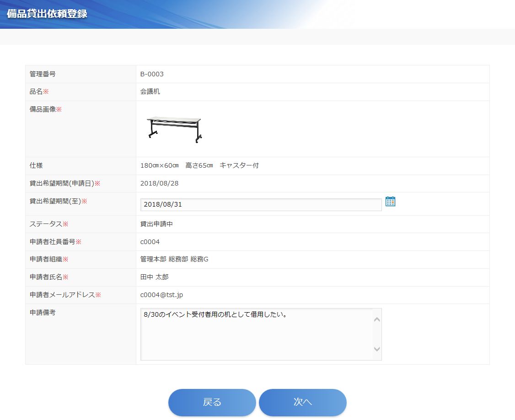
Task: Click the 申請備考 field label
Action: tap(43, 313)
